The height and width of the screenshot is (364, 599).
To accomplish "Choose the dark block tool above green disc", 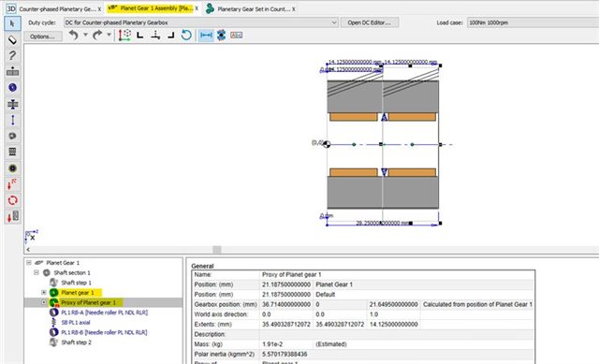I will click(12, 152).
